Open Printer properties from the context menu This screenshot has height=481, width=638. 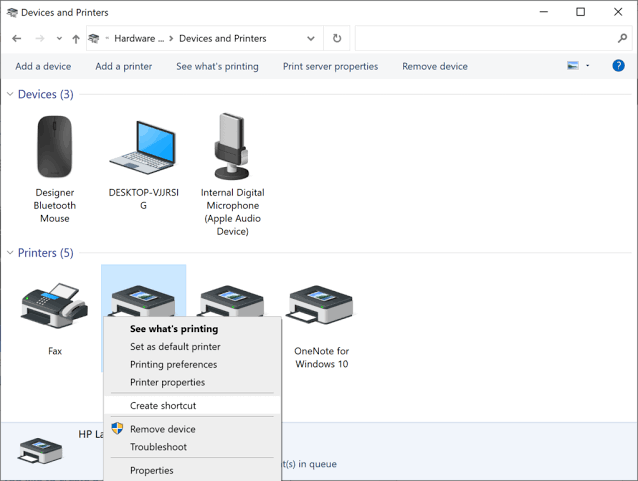coord(192,382)
